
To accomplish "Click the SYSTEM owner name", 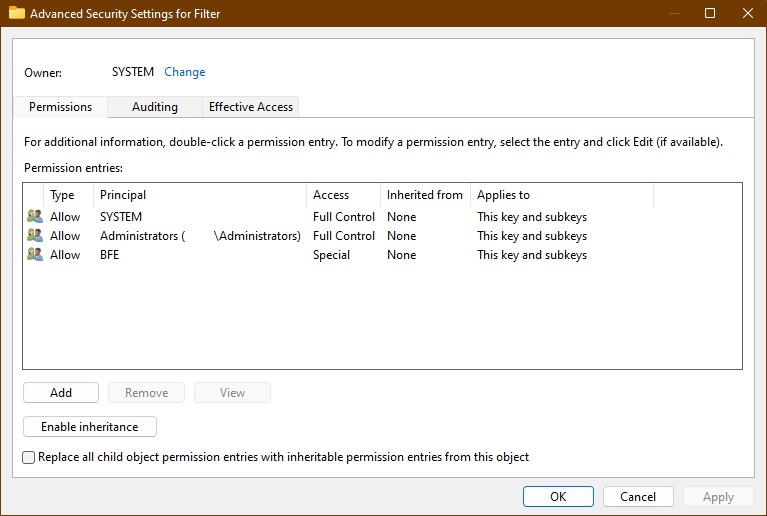I will (x=133, y=72).
